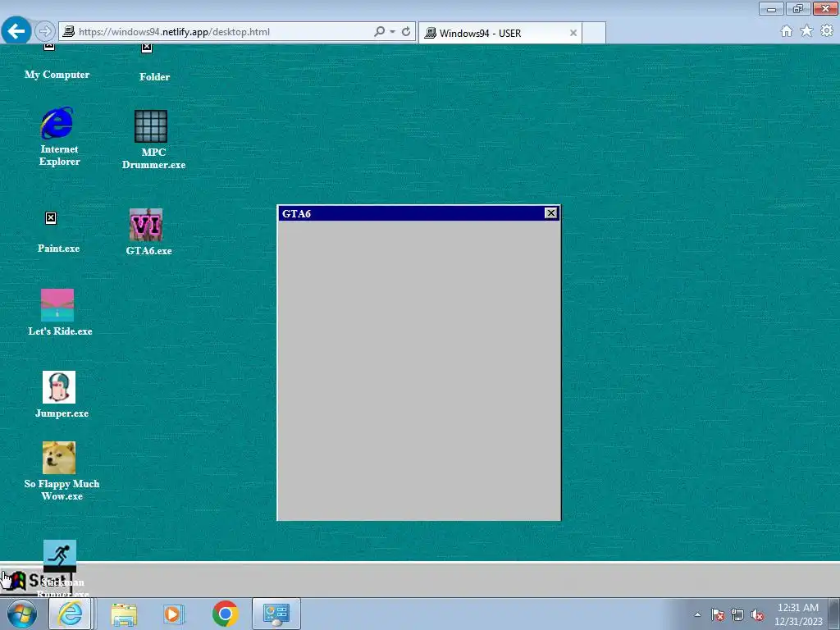
Task: Refresh the page with reload icon
Action: 406,32
